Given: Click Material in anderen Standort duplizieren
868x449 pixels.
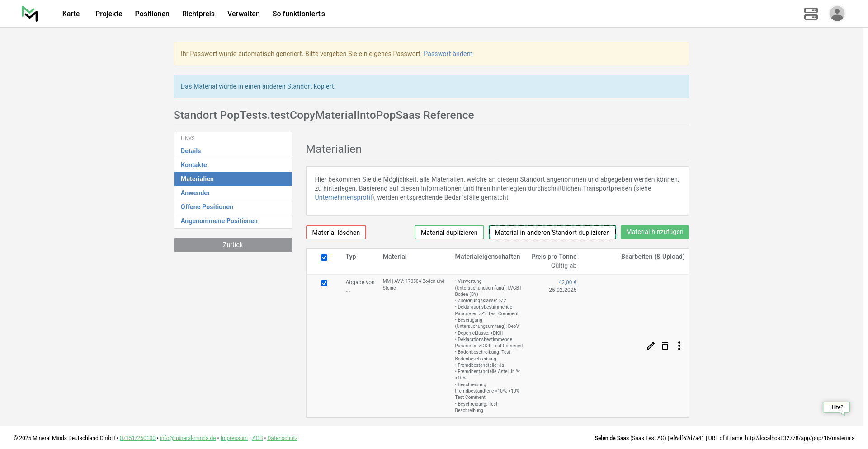Looking at the screenshot, I should (x=552, y=232).
